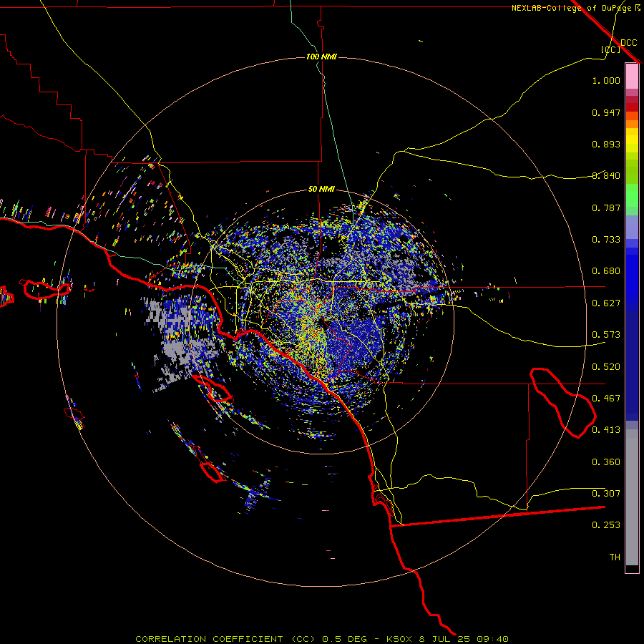
Task: Select the 0.307 legend value
Action: pyautogui.click(x=606, y=494)
